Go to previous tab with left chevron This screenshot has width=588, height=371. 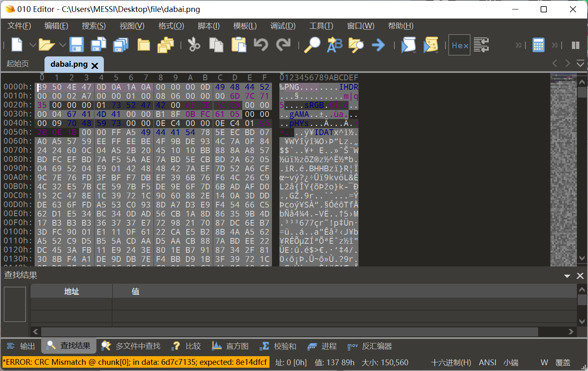click(x=555, y=63)
